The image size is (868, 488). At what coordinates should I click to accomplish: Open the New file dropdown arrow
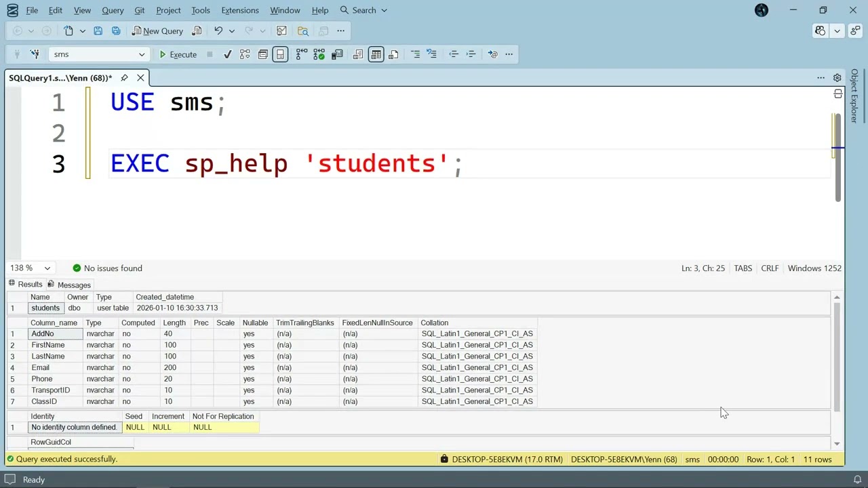[x=83, y=30]
